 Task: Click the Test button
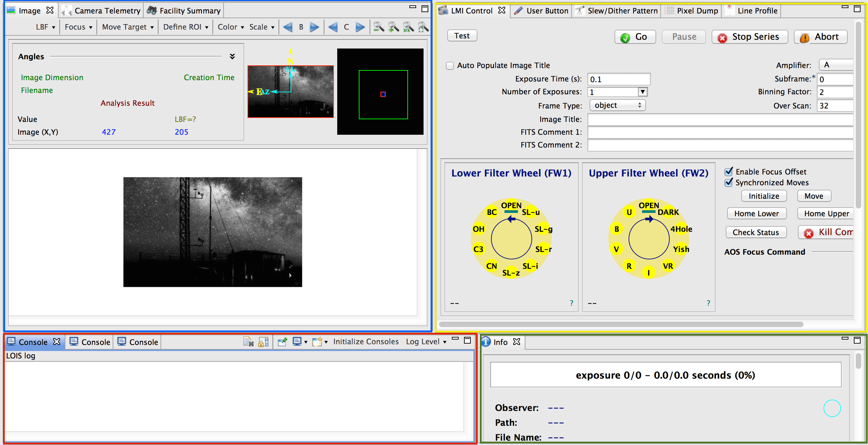coord(462,36)
